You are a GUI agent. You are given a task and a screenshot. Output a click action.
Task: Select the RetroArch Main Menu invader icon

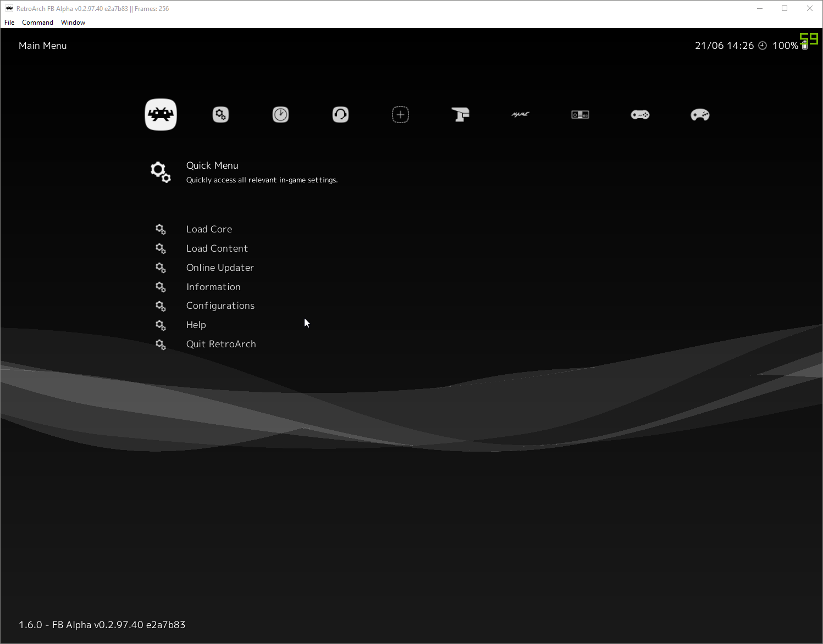[161, 114]
